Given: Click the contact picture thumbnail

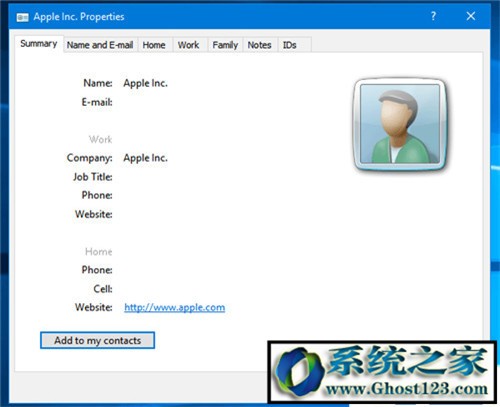Looking at the screenshot, I should click(x=400, y=125).
